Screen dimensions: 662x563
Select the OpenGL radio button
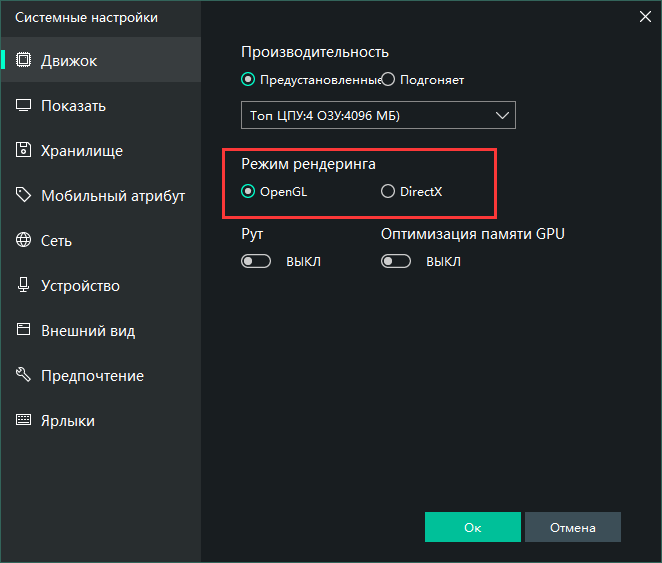pos(248,192)
